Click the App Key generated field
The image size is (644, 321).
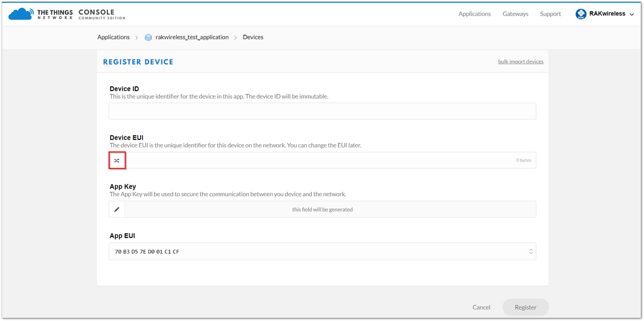[331, 210]
